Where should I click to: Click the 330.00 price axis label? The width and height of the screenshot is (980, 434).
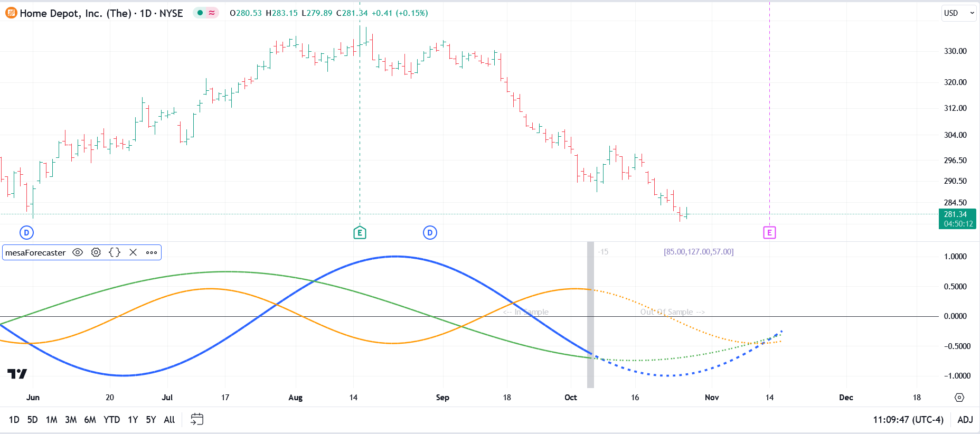tap(955, 51)
